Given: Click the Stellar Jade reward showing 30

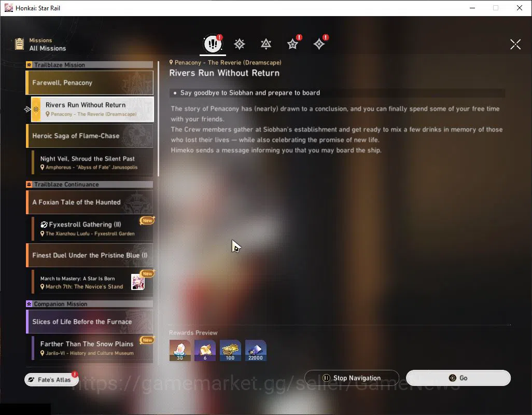Looking at the screenshot, I should pyautogui.click(x=180, y=350).
